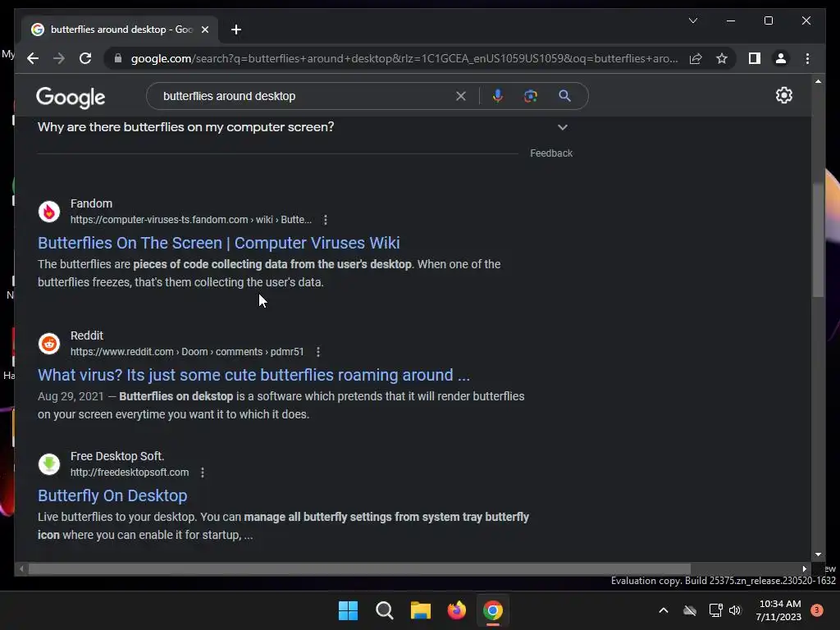Click the horizontal scrollbar right arrow
This screenshot has width=840, height=630.
tap(805, 568)
